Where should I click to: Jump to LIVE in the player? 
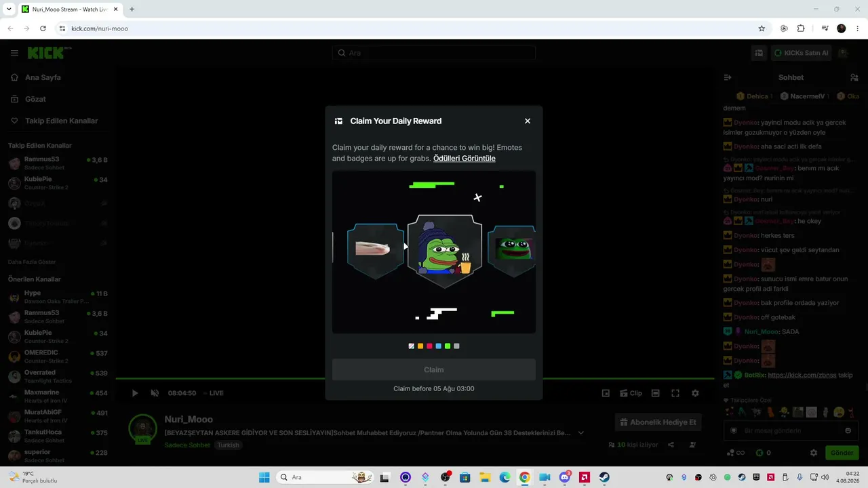[213, 393]
